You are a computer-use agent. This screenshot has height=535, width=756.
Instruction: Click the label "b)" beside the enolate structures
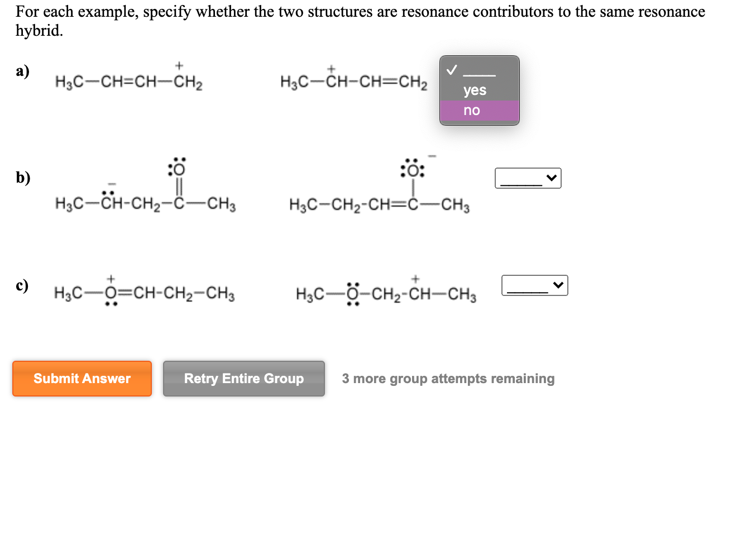click(x=22, y=178)
